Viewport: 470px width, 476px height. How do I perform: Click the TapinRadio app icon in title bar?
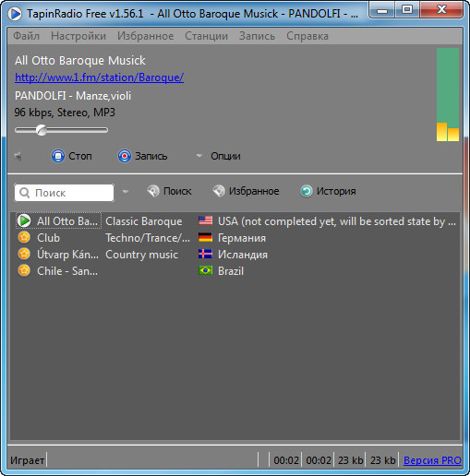click(x=15, y=14)
